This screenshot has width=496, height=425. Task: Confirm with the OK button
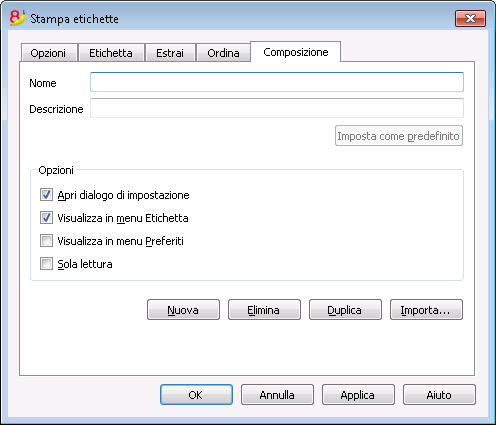click(196, 395)
